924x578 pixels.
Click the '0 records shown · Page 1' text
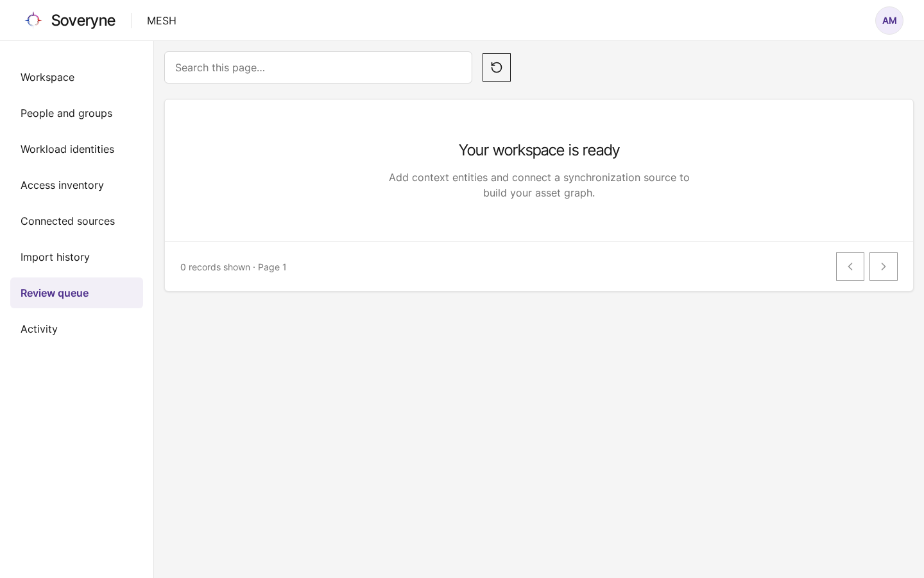(x=234, y=267)
